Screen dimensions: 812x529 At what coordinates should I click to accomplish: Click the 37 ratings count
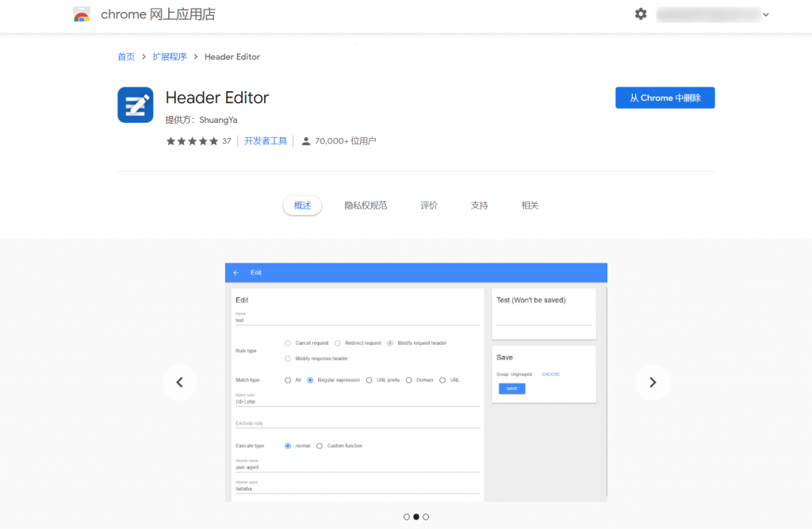[226, 141]
